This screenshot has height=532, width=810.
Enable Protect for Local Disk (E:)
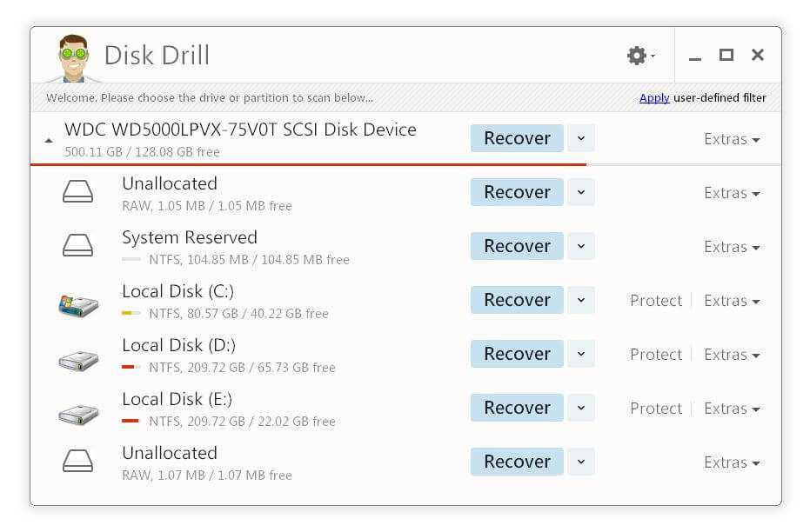pyautogui.click(x=655, y=408)
